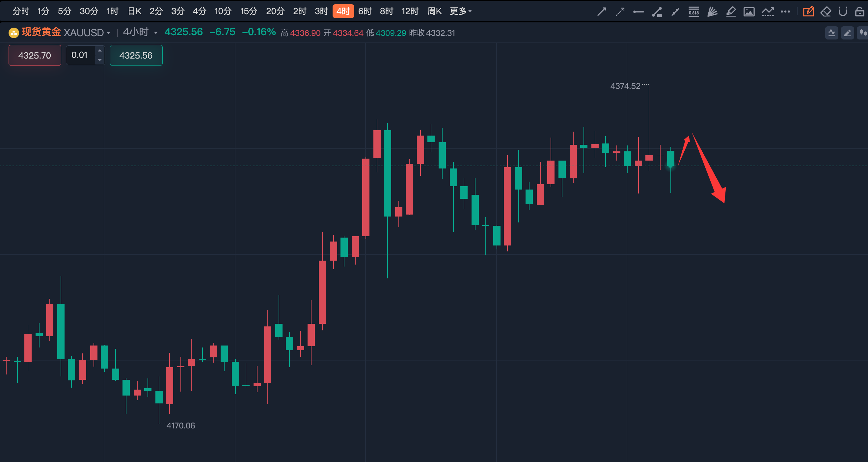Click the green 4325.56 buy price button
Screen dimensions: 868x462
(x=136, y=55)
